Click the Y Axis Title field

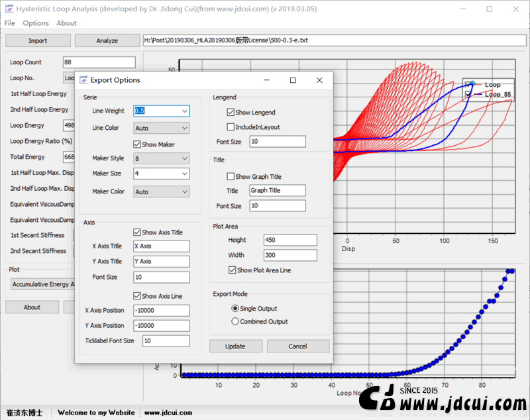coord(162,261)
